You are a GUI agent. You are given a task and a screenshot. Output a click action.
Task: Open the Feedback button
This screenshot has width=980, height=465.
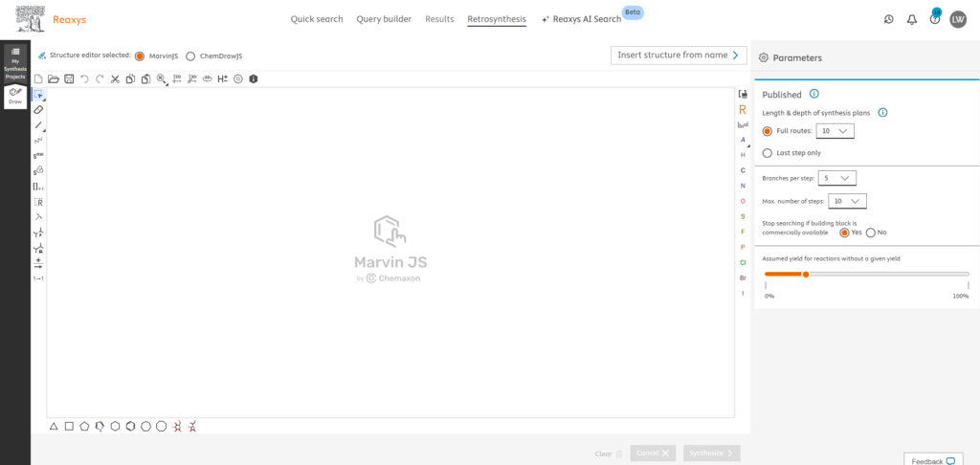932,460
